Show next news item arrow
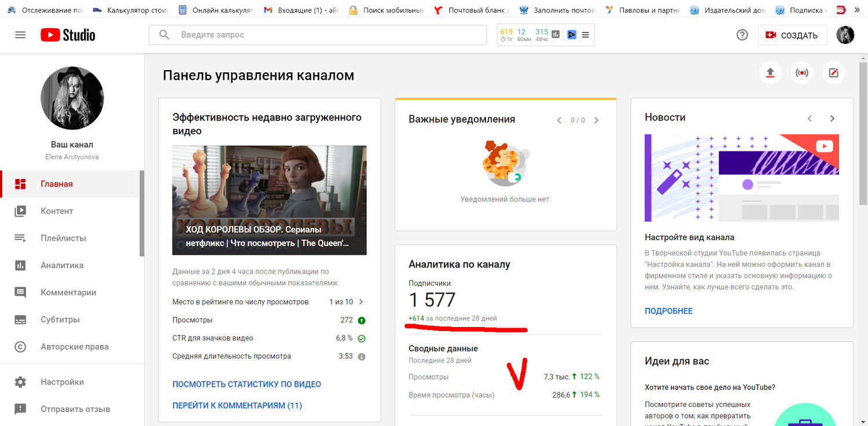Image resolution: width=868 pixels, height=426 pixels. 832,118
